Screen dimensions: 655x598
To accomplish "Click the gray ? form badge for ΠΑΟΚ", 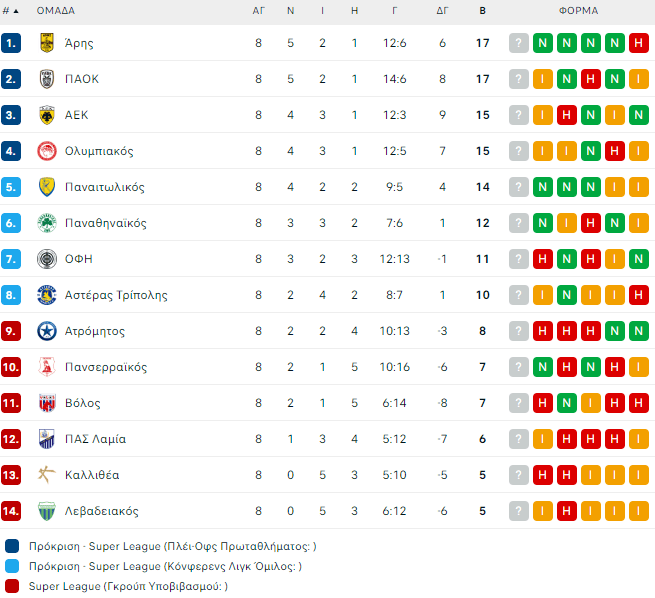I will [518, 79].
